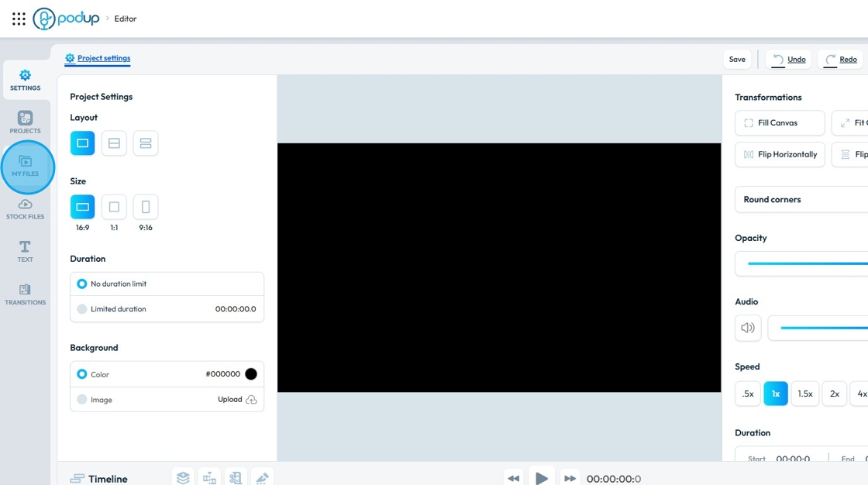Click the Save button
The width and height of the screenshot is (868, 485).
[x=737, y=59]
